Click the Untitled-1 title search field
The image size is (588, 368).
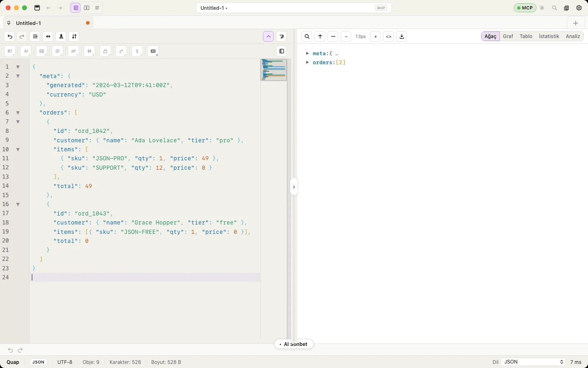pyautogui.click(x=294, y=8)
